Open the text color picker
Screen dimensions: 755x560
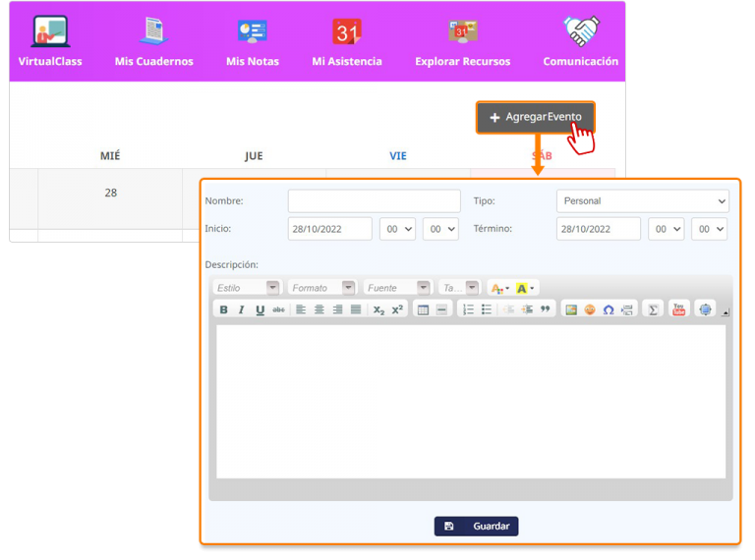click(499, 288)
